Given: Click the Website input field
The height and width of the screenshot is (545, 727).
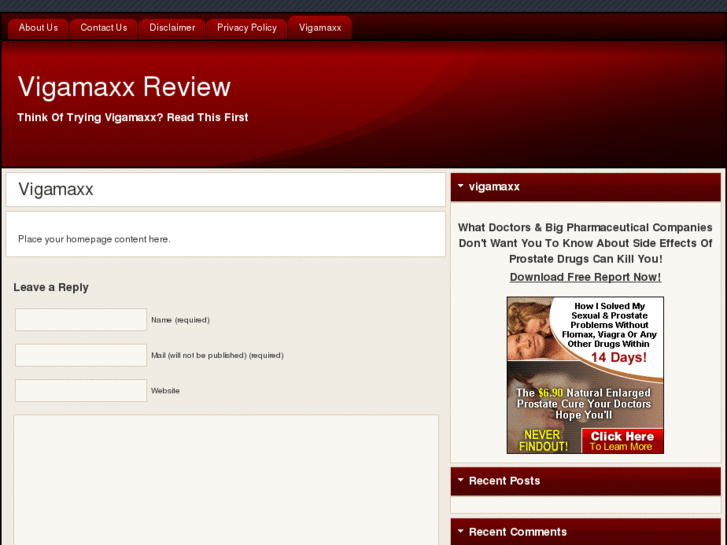Looking at the screenshot, I should click(x=81, y=390).
